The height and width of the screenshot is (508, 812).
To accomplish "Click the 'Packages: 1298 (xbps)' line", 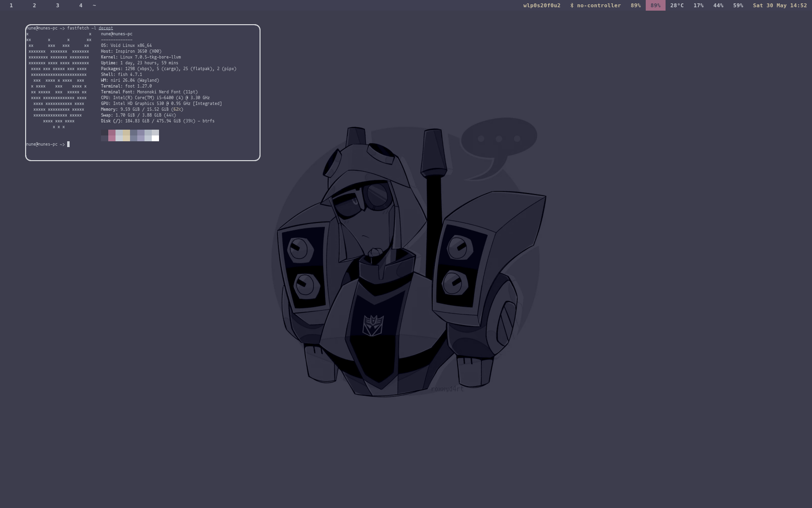I will pyautogui.click(x=169, y=69).
